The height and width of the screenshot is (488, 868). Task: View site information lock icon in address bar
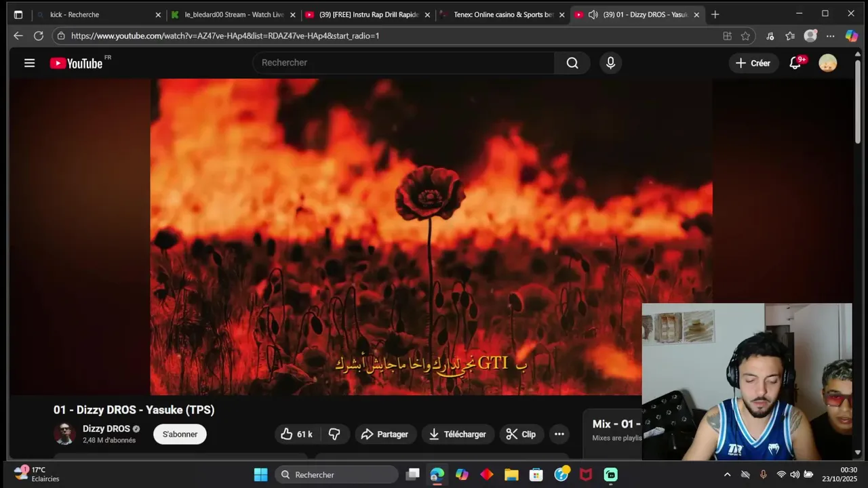coord(61,36)
